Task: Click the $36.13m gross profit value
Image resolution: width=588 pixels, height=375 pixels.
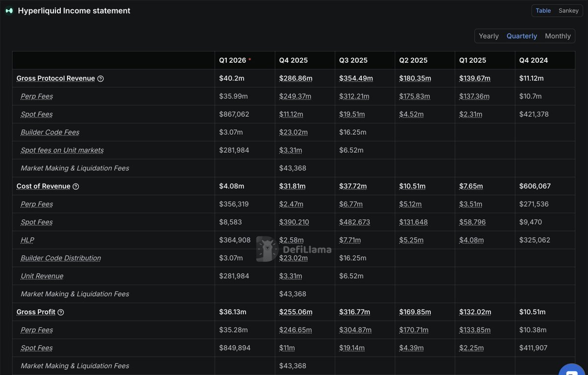Action: click(x=233, y=312)
